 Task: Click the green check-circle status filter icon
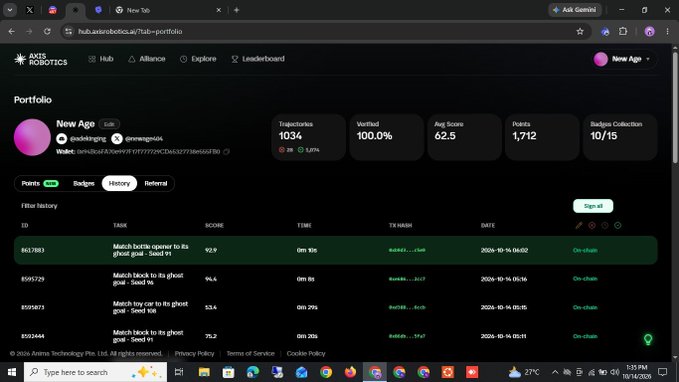(x=618, y=225)
